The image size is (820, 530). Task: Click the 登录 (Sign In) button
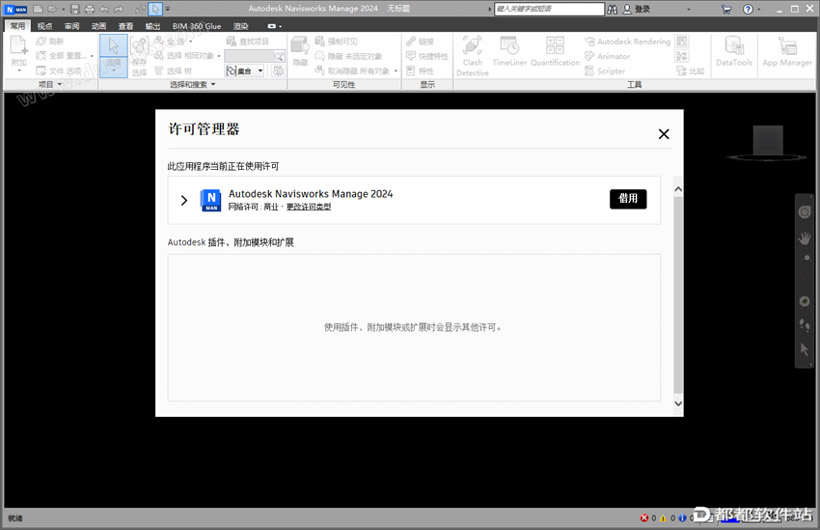tap(636, 9)
